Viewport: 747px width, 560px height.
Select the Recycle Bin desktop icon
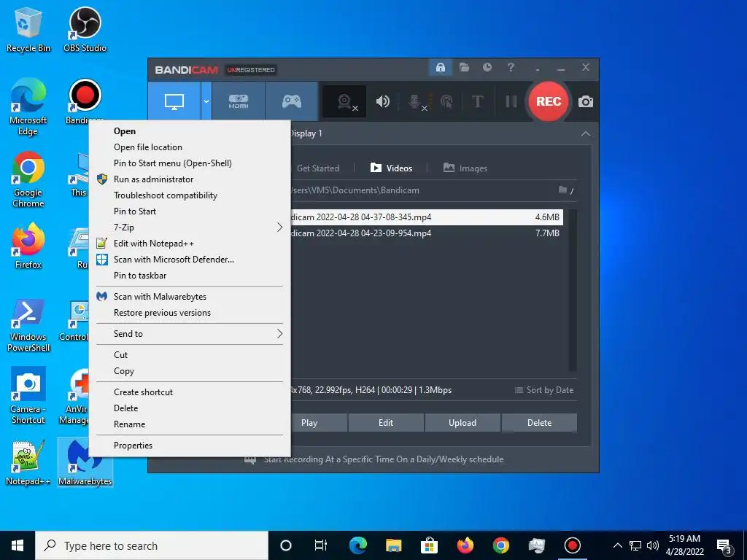tap(28, 30)
